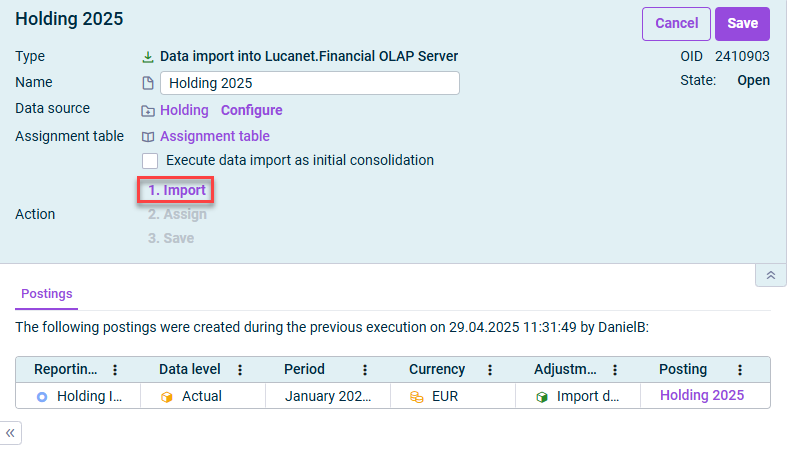Click the Cancel button
This screenshot has height=451, width=789.
pos(676,23)
